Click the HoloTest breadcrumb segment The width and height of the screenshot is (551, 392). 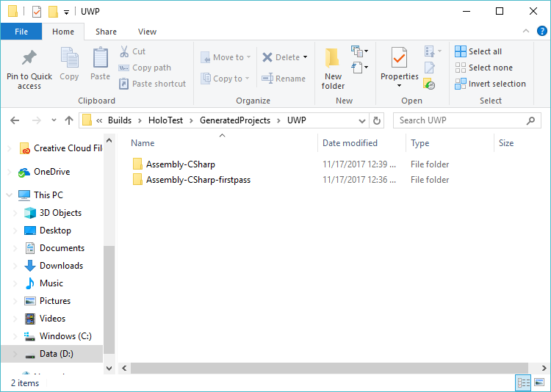point(165,120)
